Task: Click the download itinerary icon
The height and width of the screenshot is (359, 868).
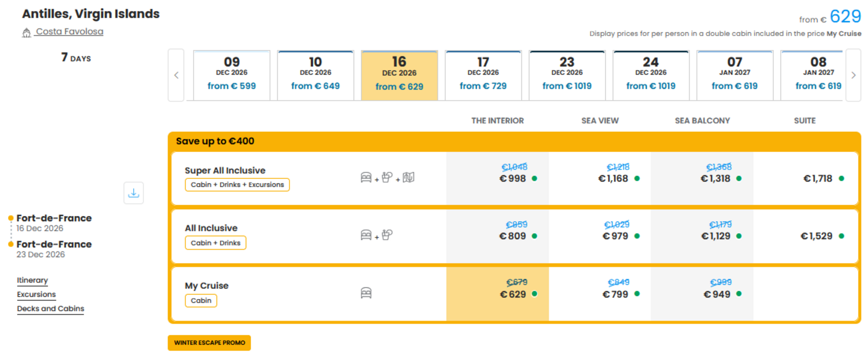Action: pos(133,193)
